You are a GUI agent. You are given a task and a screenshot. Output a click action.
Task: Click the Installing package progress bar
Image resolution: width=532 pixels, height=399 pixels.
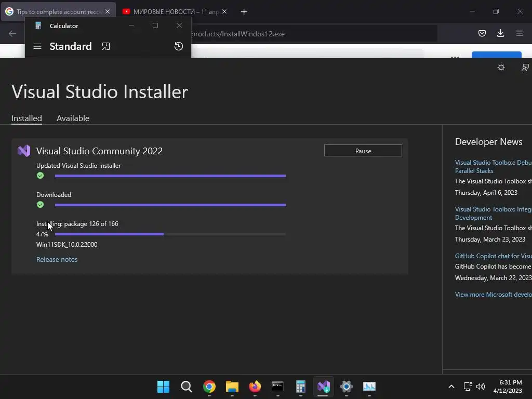coord(170,234)
